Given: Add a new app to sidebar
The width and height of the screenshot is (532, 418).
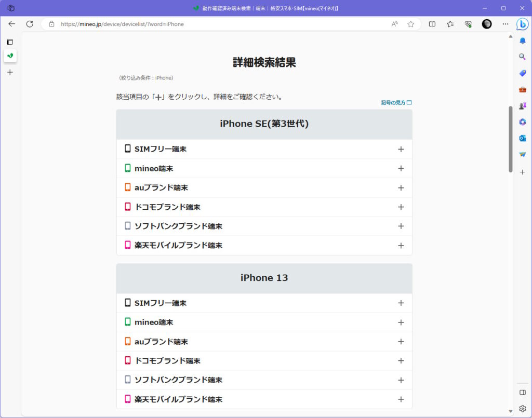Looking at the screenshot, I should click(x=523, y=172).
